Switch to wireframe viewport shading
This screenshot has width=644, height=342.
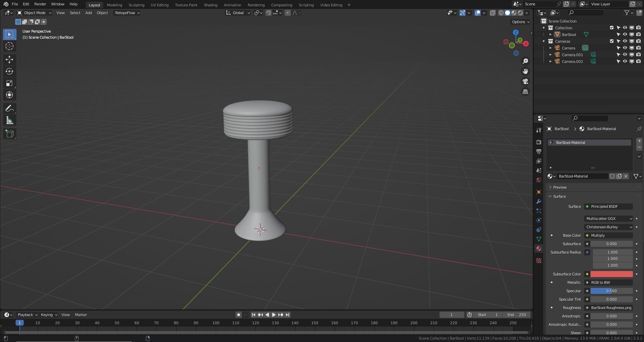click(501, 13)
